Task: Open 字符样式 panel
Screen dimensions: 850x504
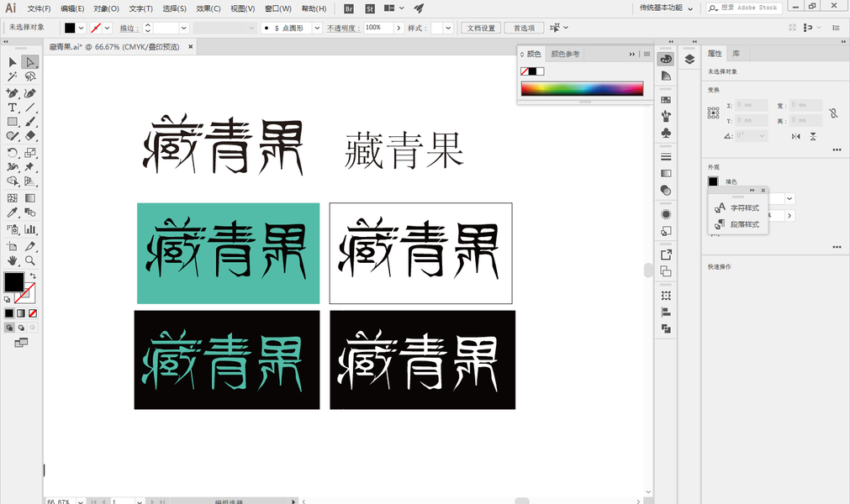Action: tap(737, 207)
